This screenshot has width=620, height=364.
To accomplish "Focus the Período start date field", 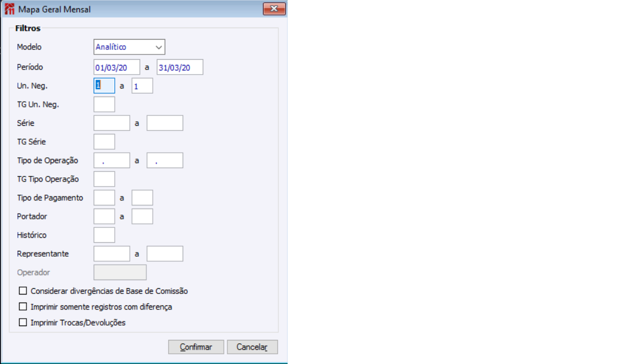I will point(117,67).
